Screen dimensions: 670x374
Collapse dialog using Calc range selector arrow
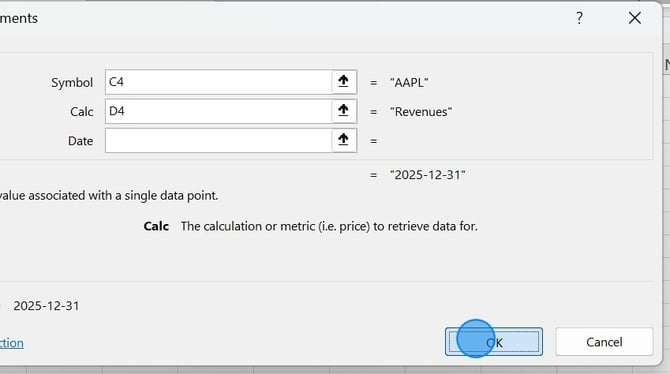tap(344, 111)
